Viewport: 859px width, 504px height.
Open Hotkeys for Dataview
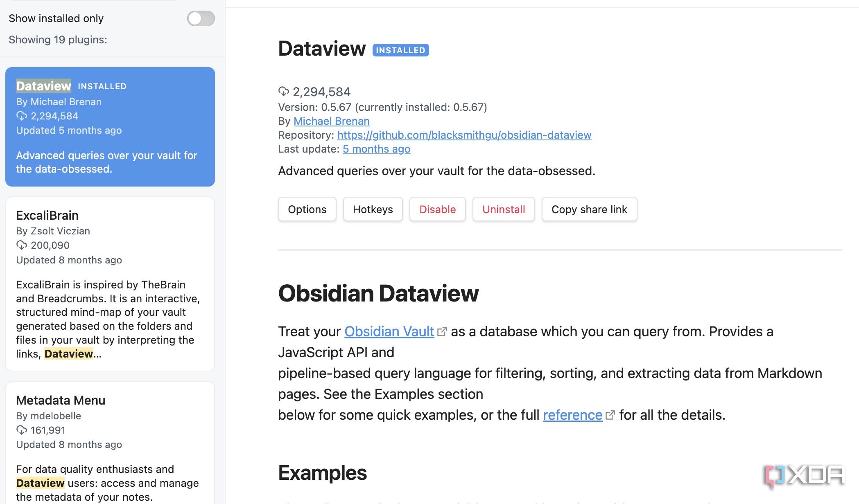[372, 209]
